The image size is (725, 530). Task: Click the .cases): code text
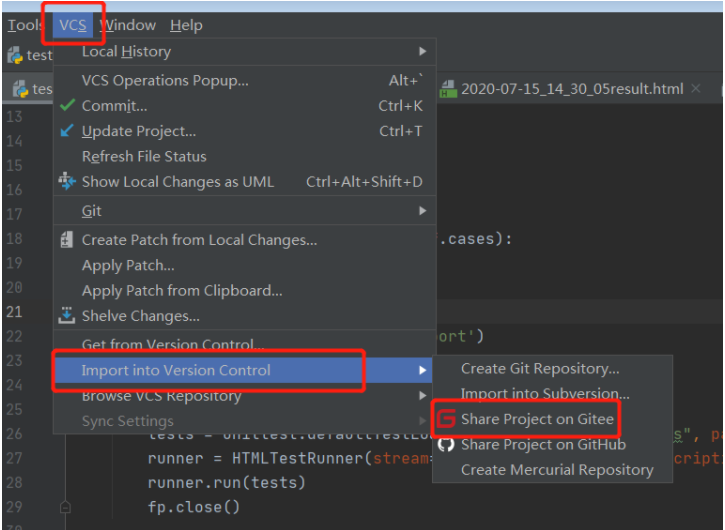[x=475, y=239]
